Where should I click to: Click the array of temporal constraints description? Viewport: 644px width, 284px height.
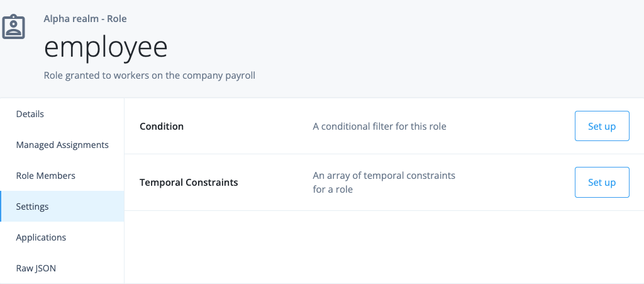click(384, 182)
